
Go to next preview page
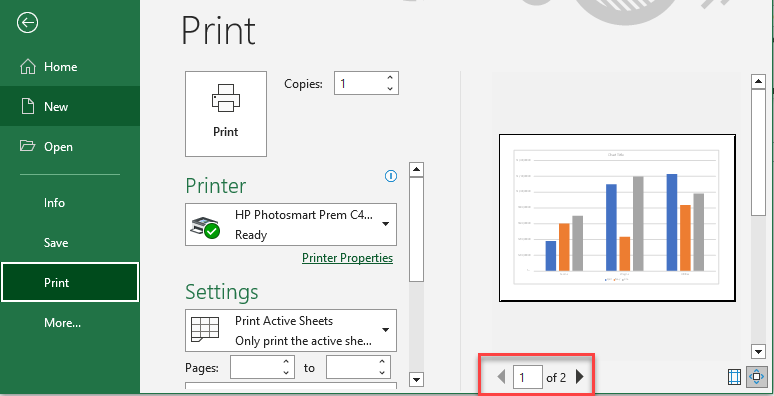[x=580, y=377]
